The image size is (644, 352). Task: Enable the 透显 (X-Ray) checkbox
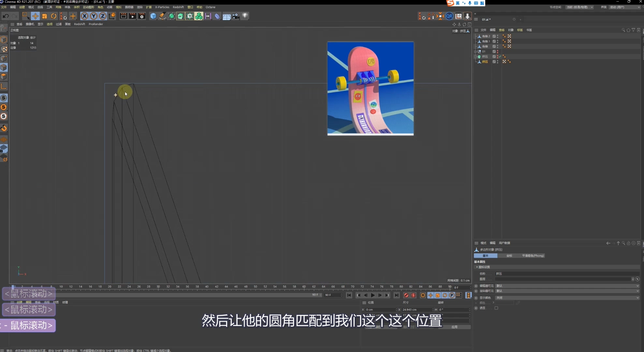pos(496,308)
